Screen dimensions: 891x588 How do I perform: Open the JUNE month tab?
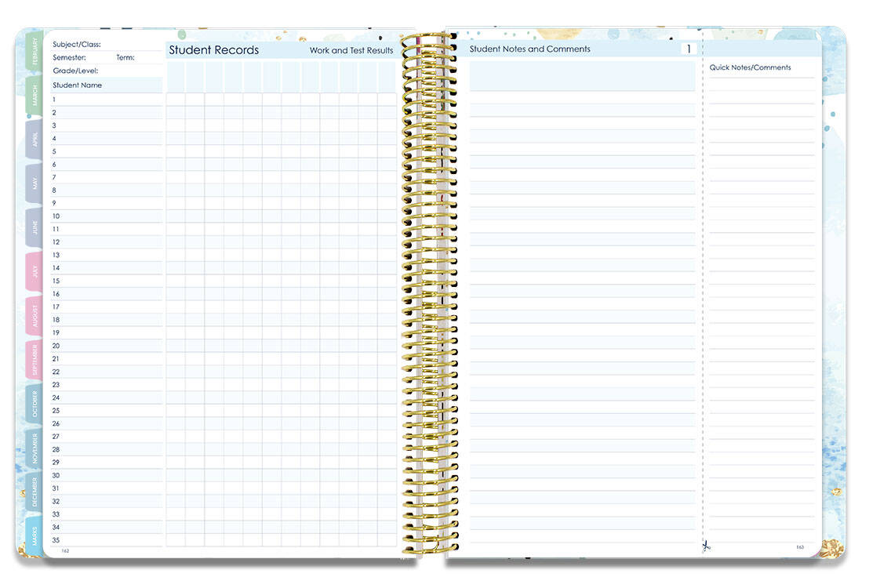33,227
